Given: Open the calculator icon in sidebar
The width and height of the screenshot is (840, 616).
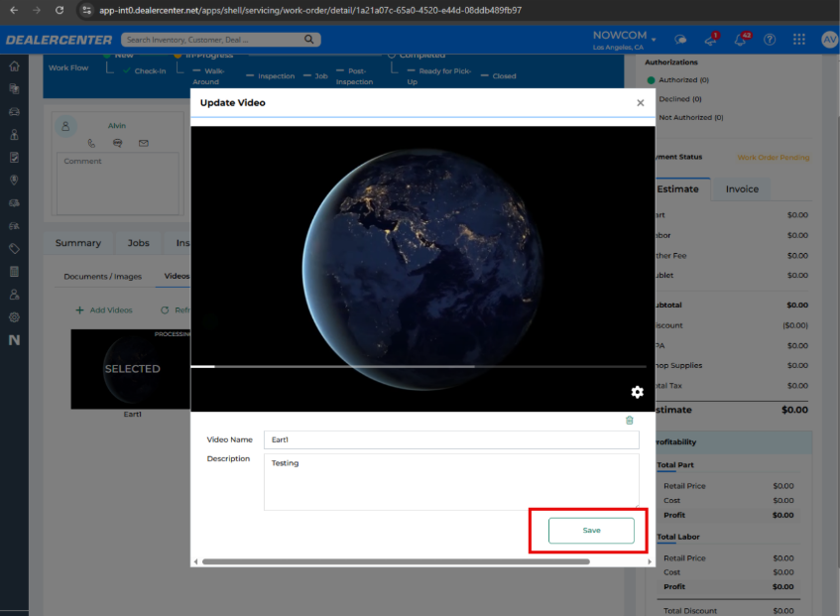Looking at the screenshot, I should click(15, 272).
